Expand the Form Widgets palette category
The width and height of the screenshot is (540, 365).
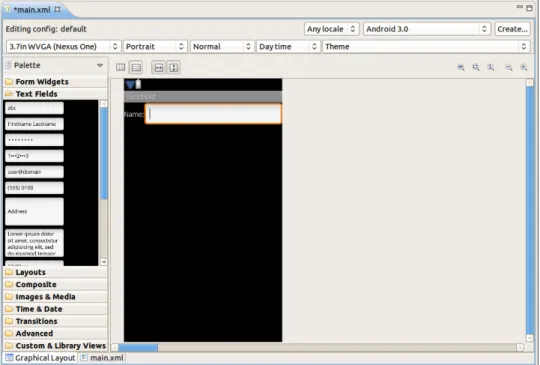(55, 82)
